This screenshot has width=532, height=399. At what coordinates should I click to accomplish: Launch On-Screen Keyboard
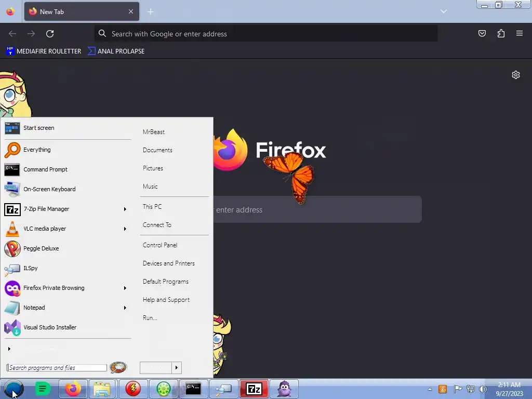(67, 189)
